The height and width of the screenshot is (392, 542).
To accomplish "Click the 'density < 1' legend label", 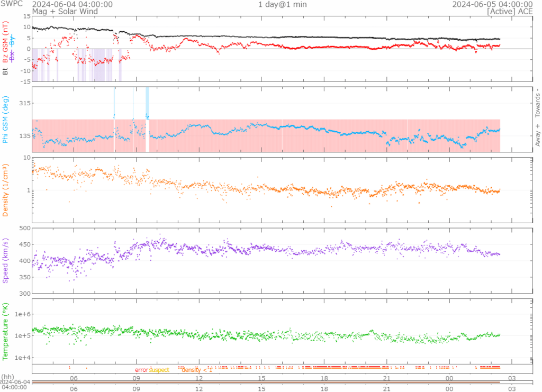I will point(197,370).
